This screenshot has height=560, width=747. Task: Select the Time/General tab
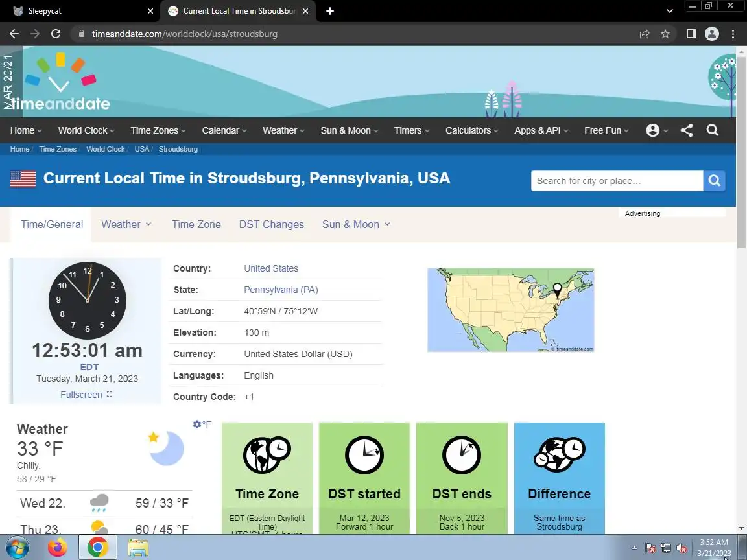[51, 224]
